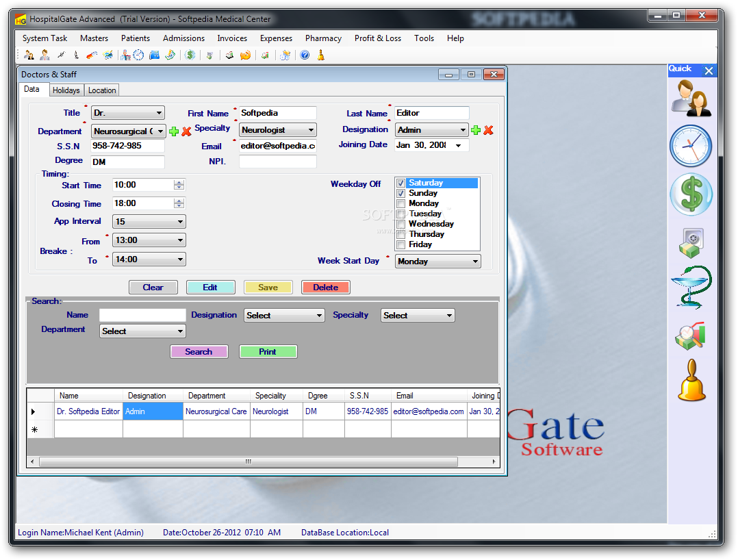Delete department using red X icon
The image size is (738, 560).
coord(186,131)
